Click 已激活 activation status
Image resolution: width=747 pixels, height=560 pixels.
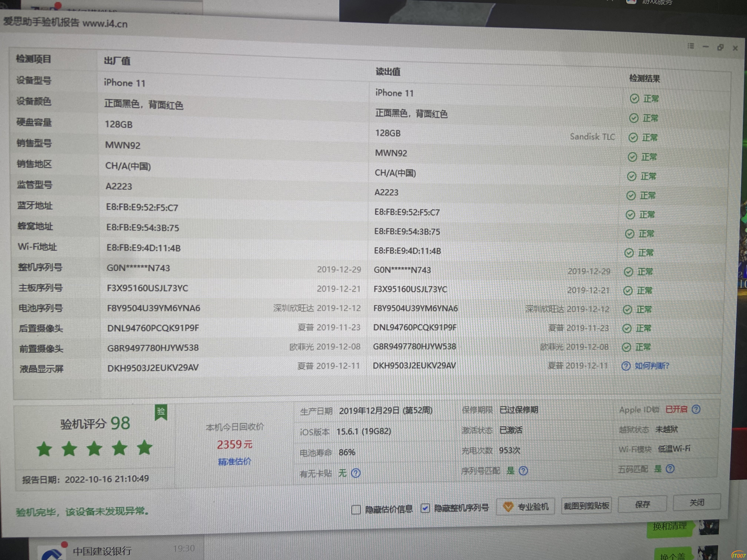tap(511, 430)
